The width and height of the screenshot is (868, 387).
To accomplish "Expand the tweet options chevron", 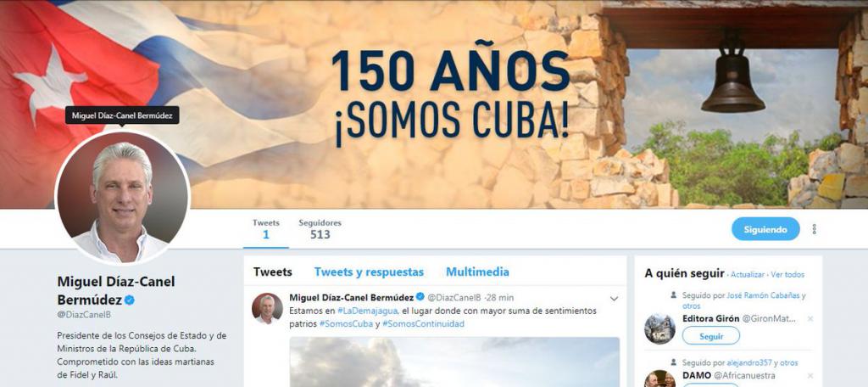I will [x=614, y=298].
